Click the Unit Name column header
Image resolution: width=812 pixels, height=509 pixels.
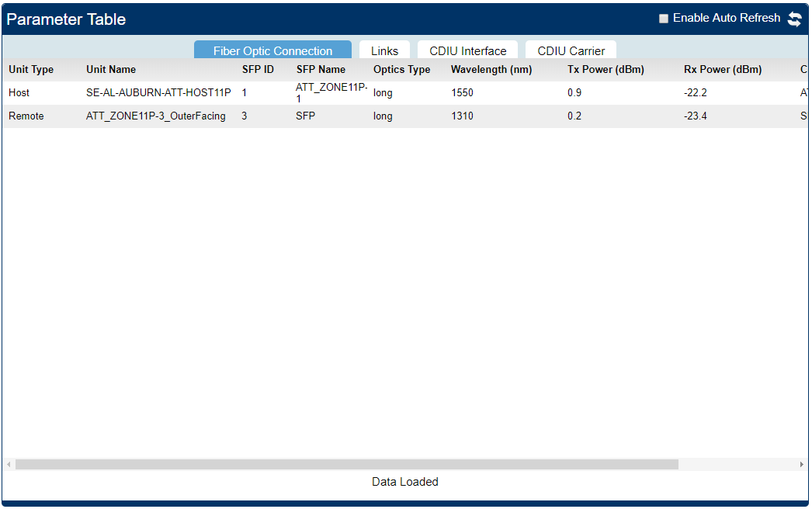coord(111,70)
